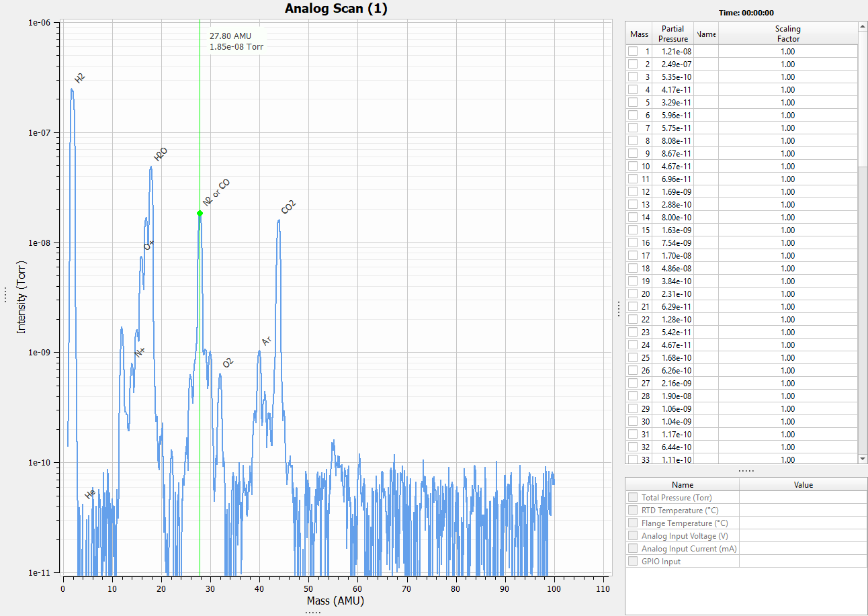Click the H2 peak label
868x616 pixels.
(x=80, y=78)
